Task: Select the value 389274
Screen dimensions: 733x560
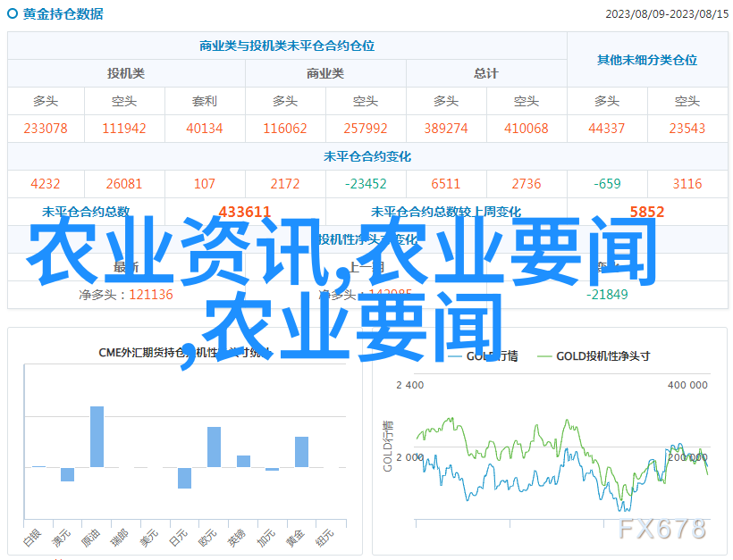Action: point(446,129)
